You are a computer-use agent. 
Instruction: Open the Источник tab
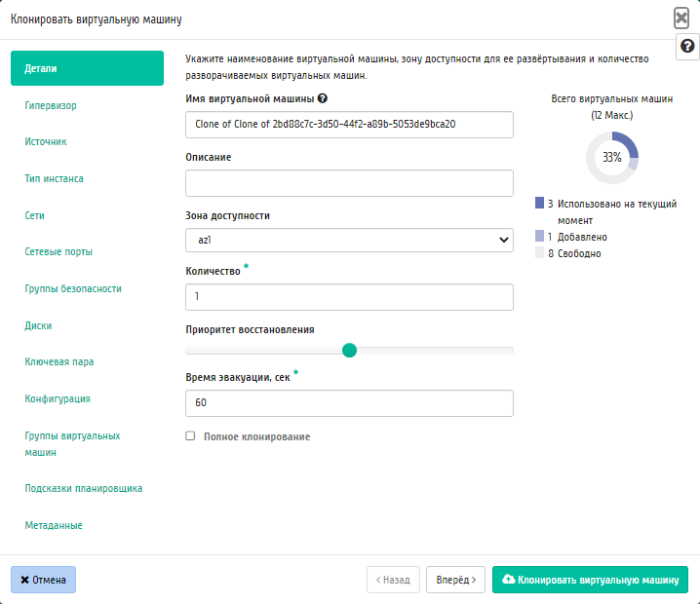46,142
